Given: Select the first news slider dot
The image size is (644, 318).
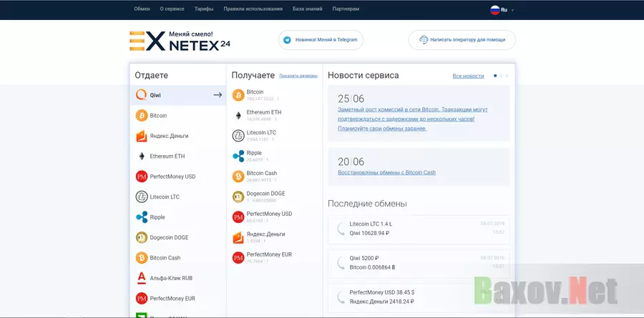Looking at the screenshot, I should tap(495, 76).
